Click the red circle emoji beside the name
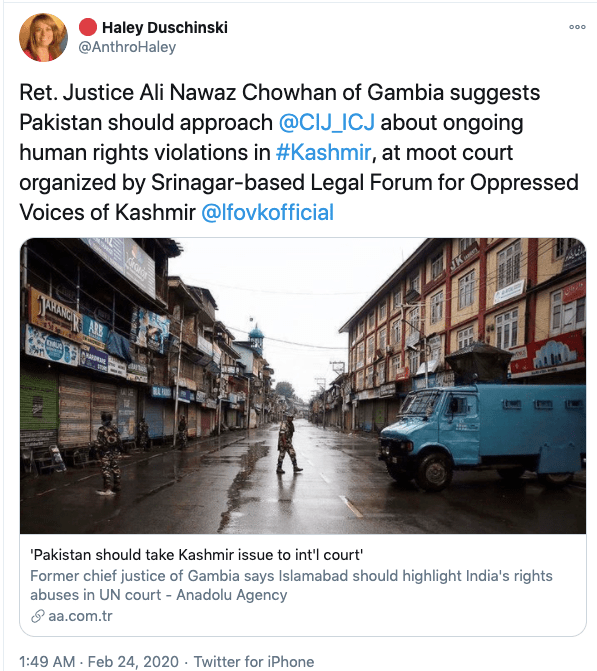The image size is (597, 671). [x=88, y=27]
